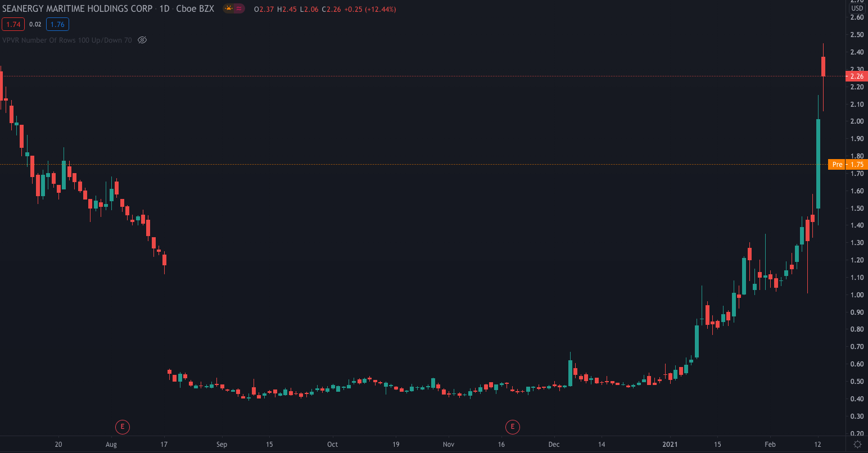Click the Oct label on time axis
Screen dimensions: 868x453
click(x=332, y=445)
